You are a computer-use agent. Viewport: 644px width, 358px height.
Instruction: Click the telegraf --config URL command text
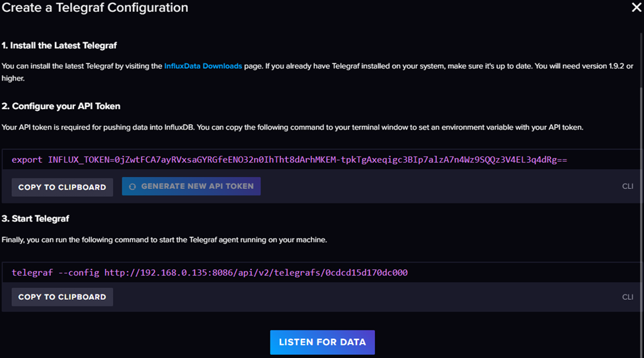(x=210, y=273)
